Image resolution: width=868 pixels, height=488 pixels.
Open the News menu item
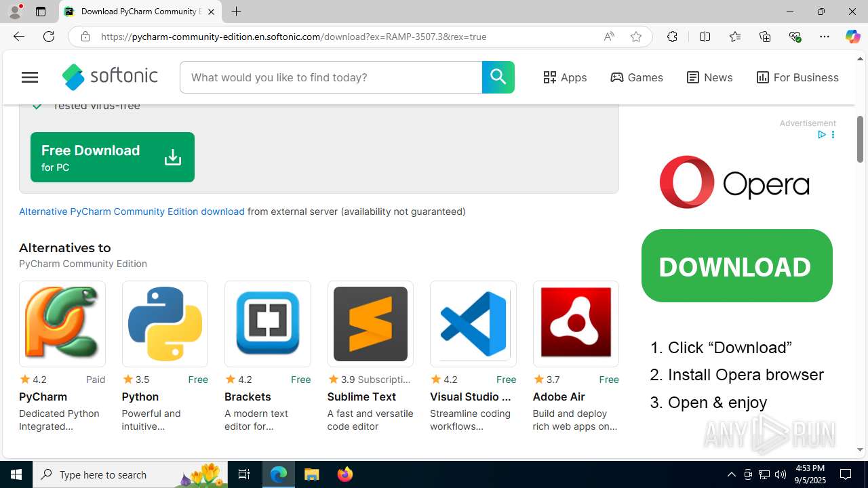click(709, 77)
